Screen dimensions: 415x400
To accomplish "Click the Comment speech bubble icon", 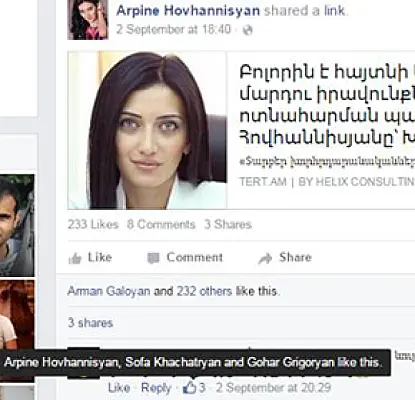I will 153,258.
